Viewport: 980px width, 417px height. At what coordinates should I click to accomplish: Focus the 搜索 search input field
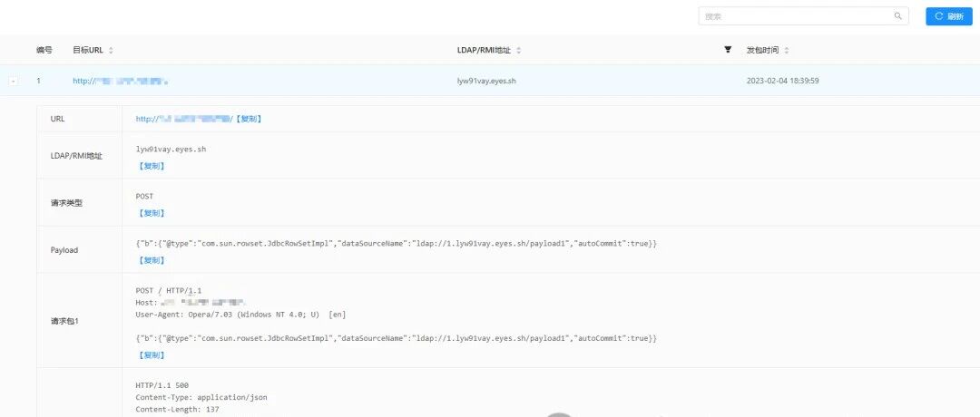click(x=803, y=16)
